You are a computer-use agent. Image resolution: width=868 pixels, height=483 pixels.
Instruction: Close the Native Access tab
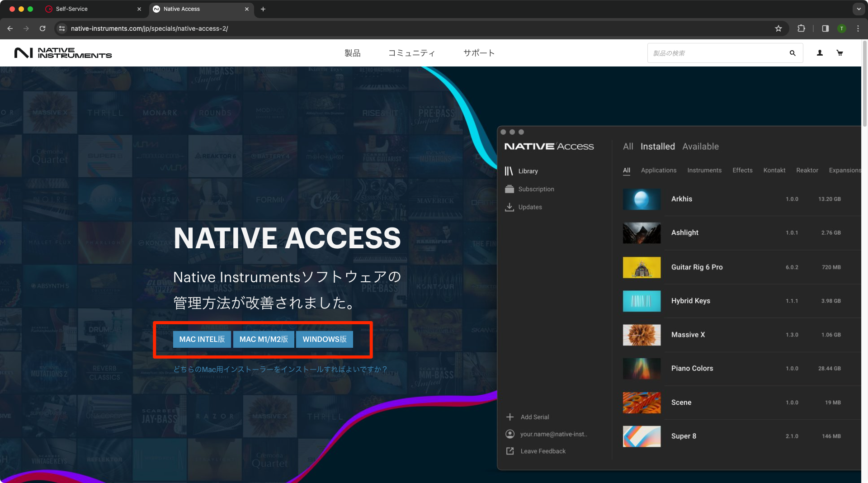247,9
